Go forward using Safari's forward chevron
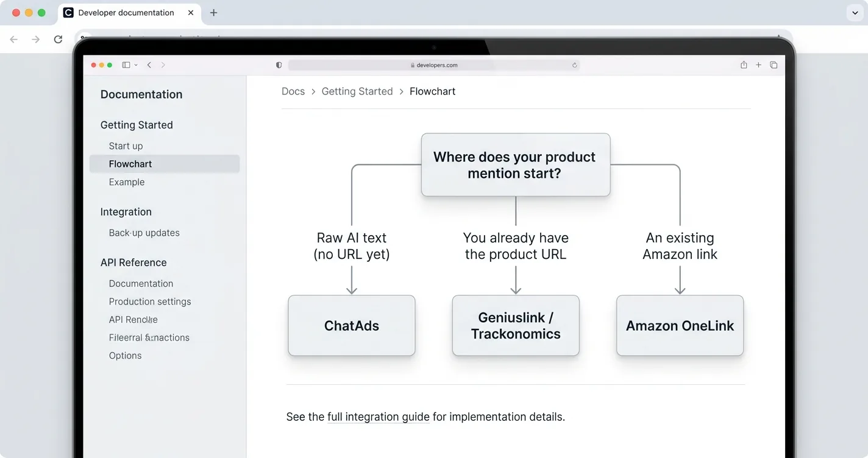 tap(163, 65)
